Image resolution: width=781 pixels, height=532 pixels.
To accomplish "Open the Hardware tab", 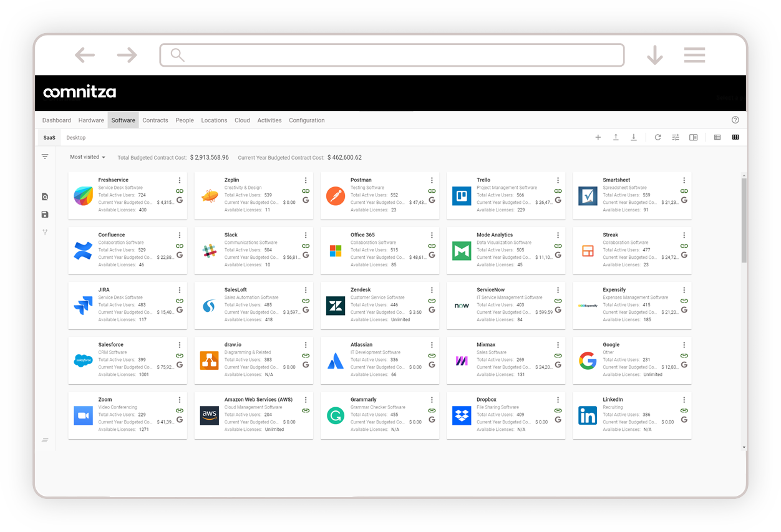I will 91,120.
